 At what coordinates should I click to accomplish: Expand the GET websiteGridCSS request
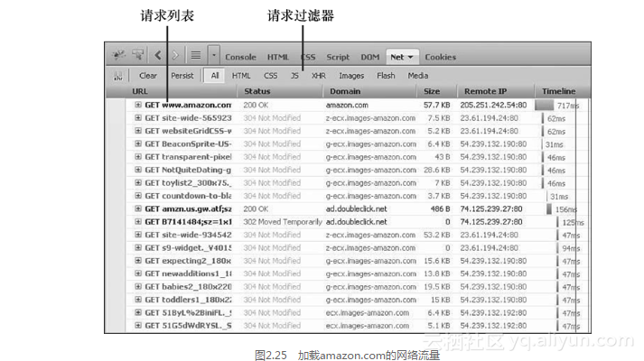point(138,131)
